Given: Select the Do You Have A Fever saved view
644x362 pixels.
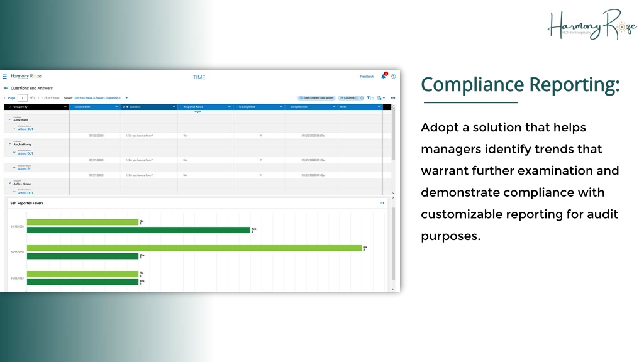Looking at the screenshot, I should pyautogui.click(x=97, y=98).
